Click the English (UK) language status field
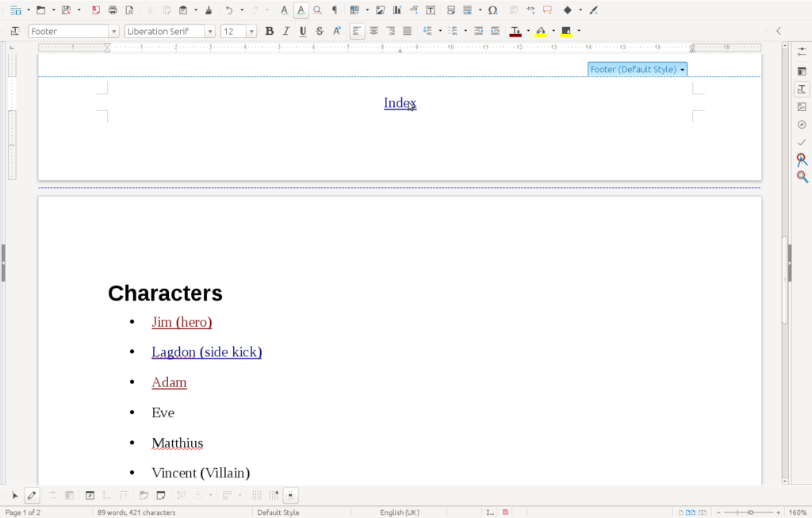The image size is (812, 518). [x=401, y=512]
